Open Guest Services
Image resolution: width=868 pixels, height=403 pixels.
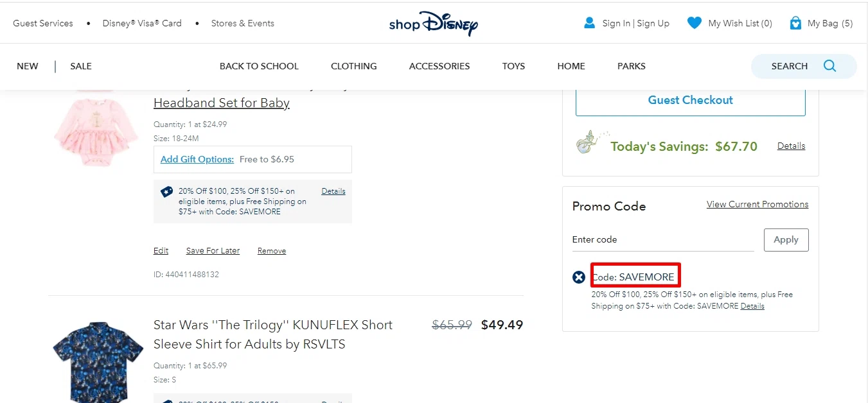click(43, 23)
